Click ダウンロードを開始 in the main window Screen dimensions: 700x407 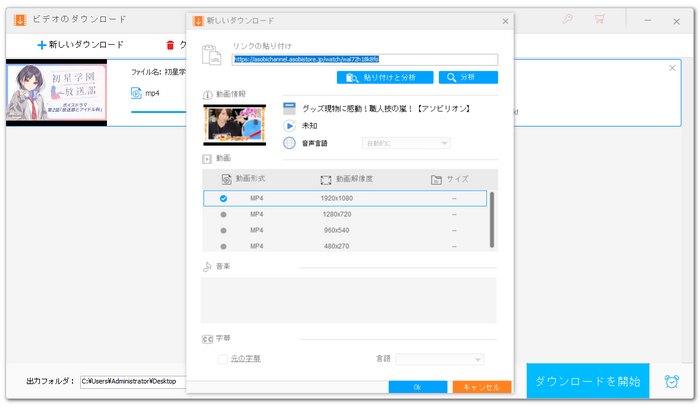click(588, 381)
